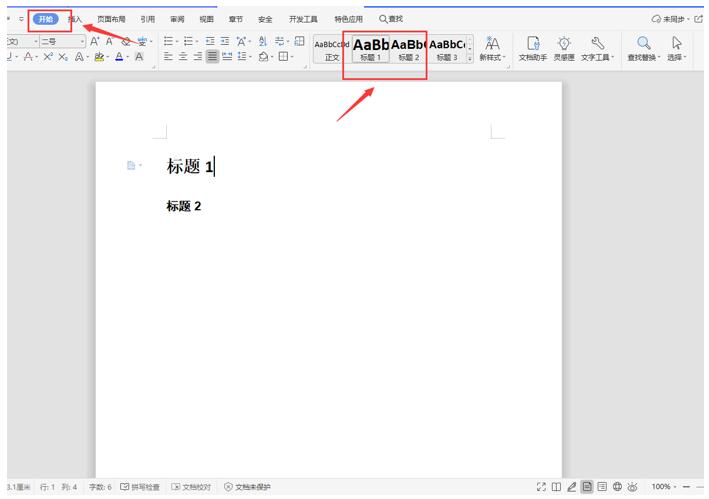
Task: Open the 视图 view tab
Action: click(206, 19)
